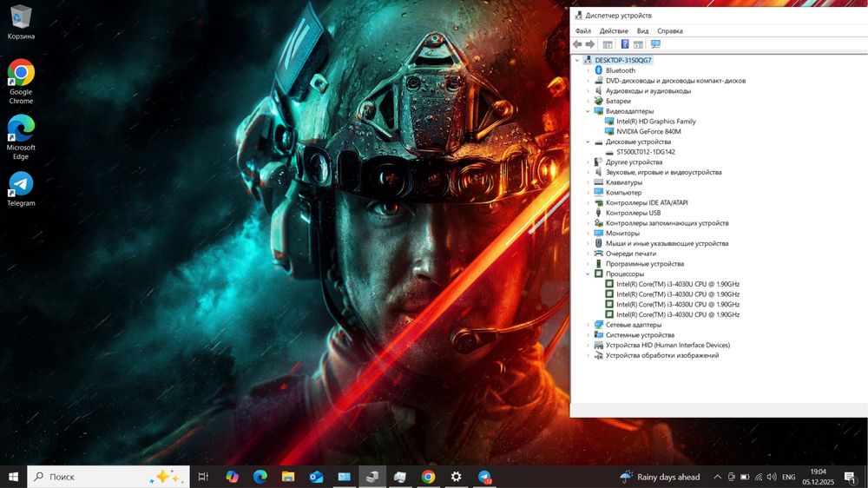
Task: Collapse the DESKTOP-31S0QG7 root node
Action: point(577,61)
